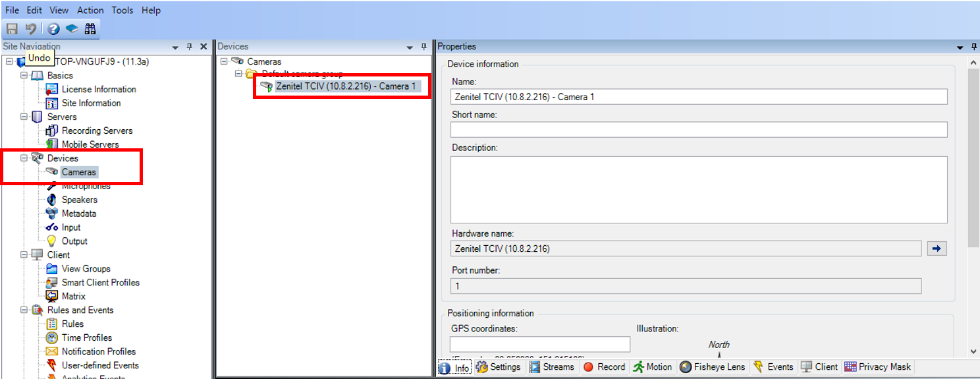Click the Output lightbulb icon
This screenshot has width=980, height=379.
51,241
